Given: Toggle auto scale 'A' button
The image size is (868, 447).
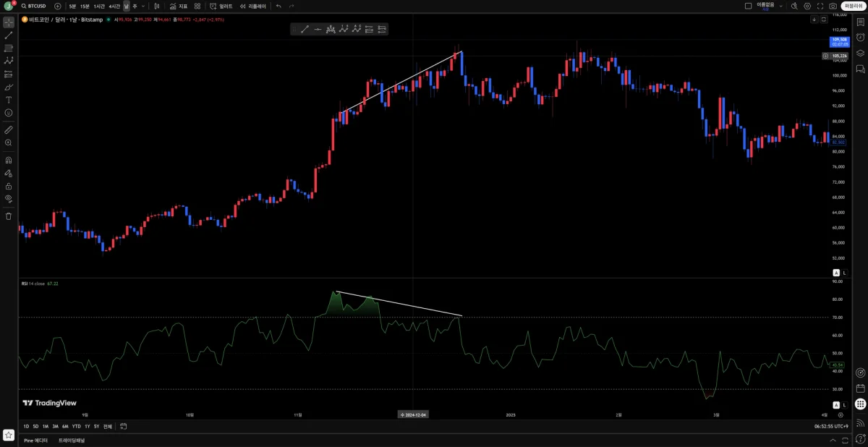Looking at the screenshot, I should click(836, 272).
